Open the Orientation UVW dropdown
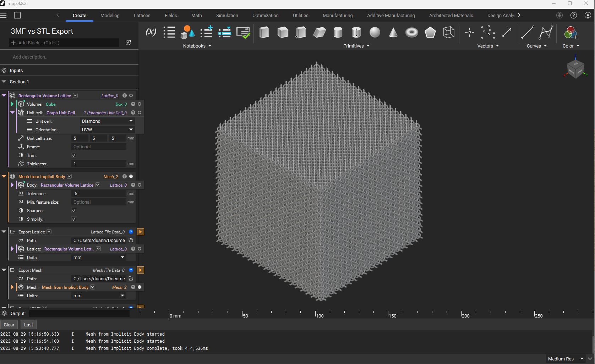This screenshot has width=595, height=364. [x=107, y=130]
